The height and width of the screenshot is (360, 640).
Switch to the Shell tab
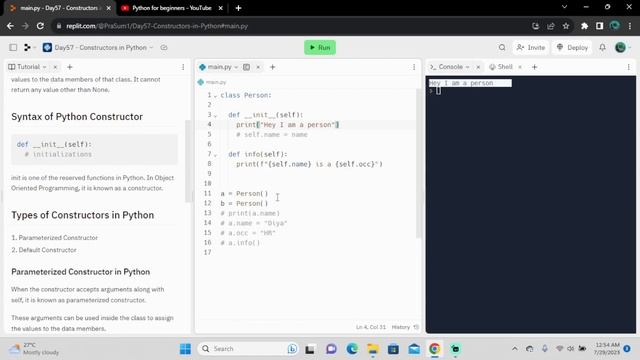501,67
